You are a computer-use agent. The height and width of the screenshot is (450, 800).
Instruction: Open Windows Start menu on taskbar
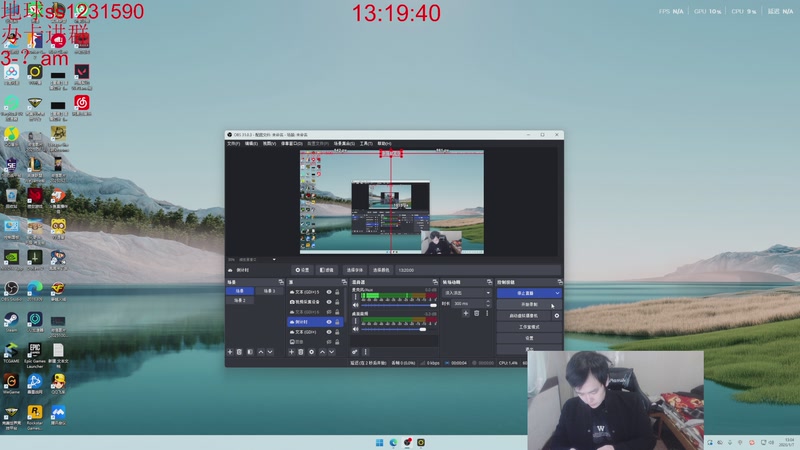tap(380, 442)
